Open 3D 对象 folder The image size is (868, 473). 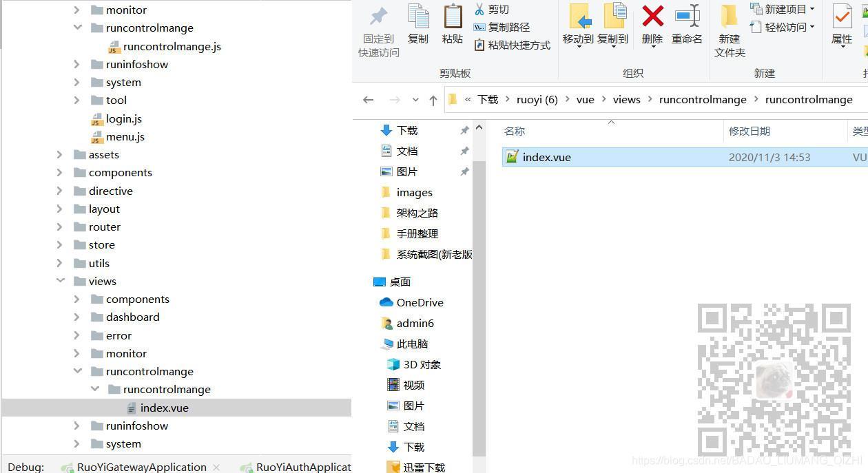(422, 364)
